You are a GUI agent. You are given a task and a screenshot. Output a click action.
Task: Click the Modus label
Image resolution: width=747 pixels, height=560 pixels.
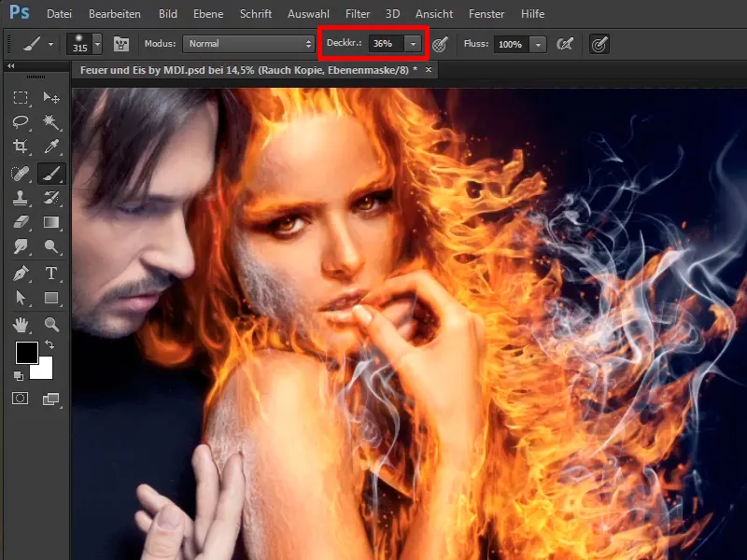[x=160, y=43]
